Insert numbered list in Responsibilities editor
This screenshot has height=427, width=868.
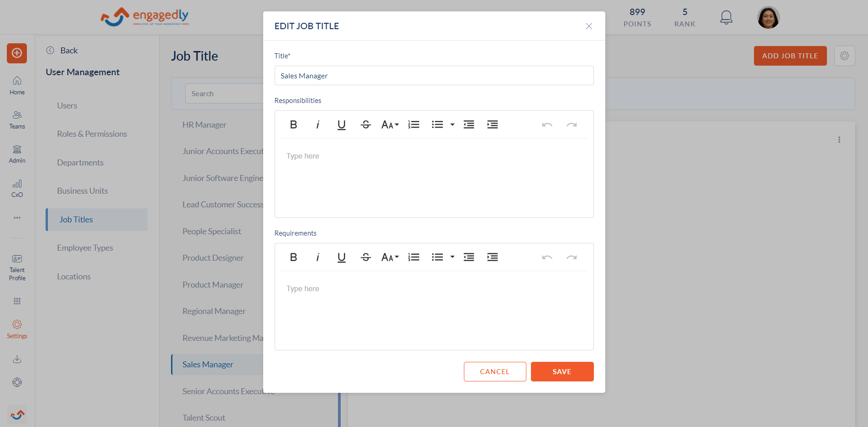pyautogui.click(x=414, y=124)
